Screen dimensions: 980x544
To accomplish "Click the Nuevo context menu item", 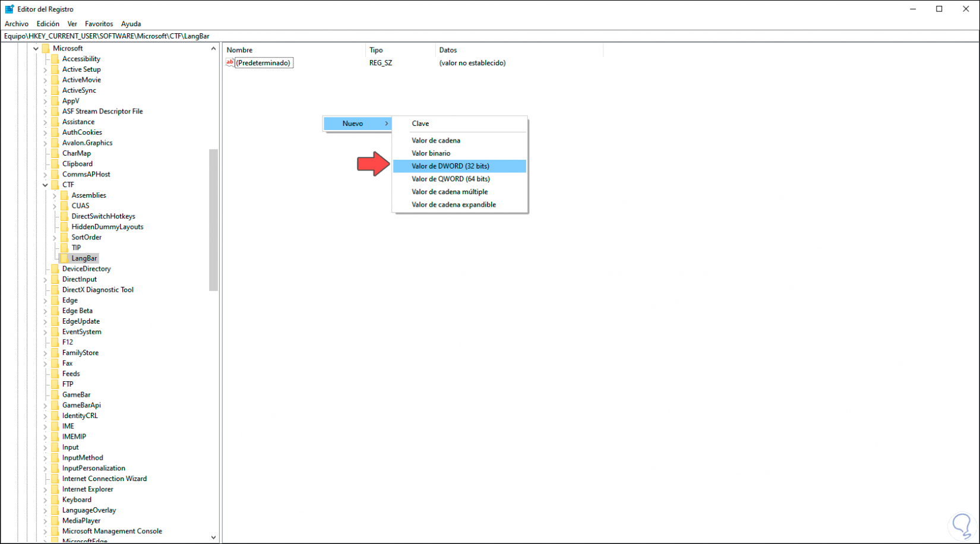I will pyautogui.click(x=358, y=124).
